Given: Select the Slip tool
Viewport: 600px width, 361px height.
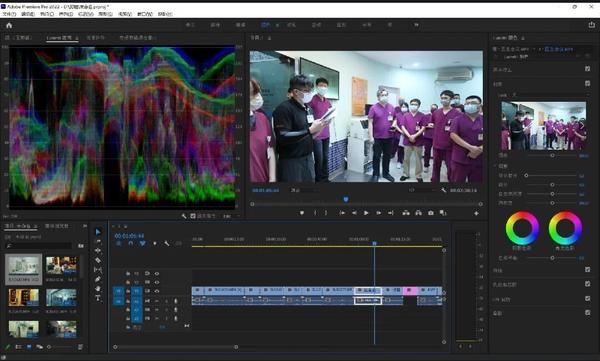Looking at the screenshot, I should (98, 270).
